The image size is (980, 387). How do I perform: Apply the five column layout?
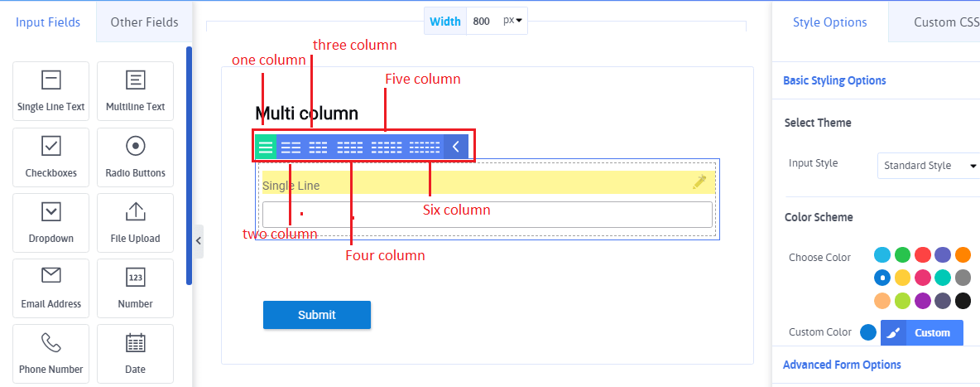(386, 148)
